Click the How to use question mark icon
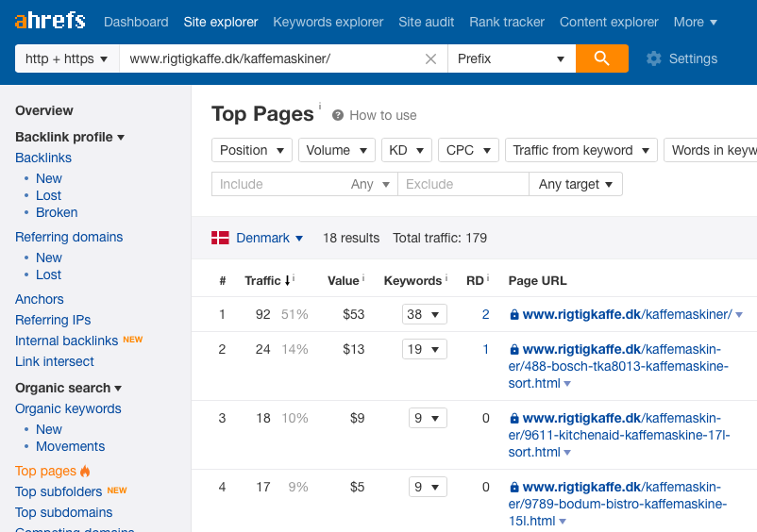This screenshot has height=532, width=757. pyautogui.click(x=338, y=115)
